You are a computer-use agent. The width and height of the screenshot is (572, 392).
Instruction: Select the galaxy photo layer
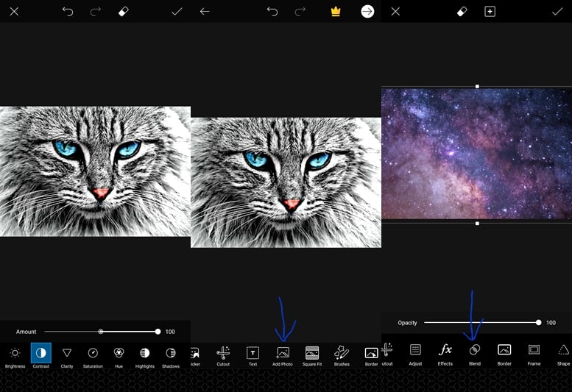[476, 153]
